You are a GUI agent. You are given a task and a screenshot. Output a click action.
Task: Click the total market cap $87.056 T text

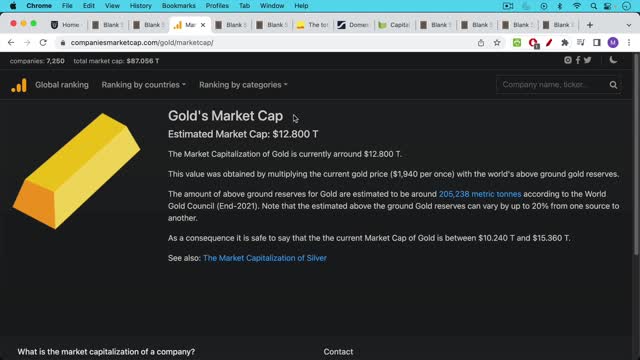[x=116, y=61]
